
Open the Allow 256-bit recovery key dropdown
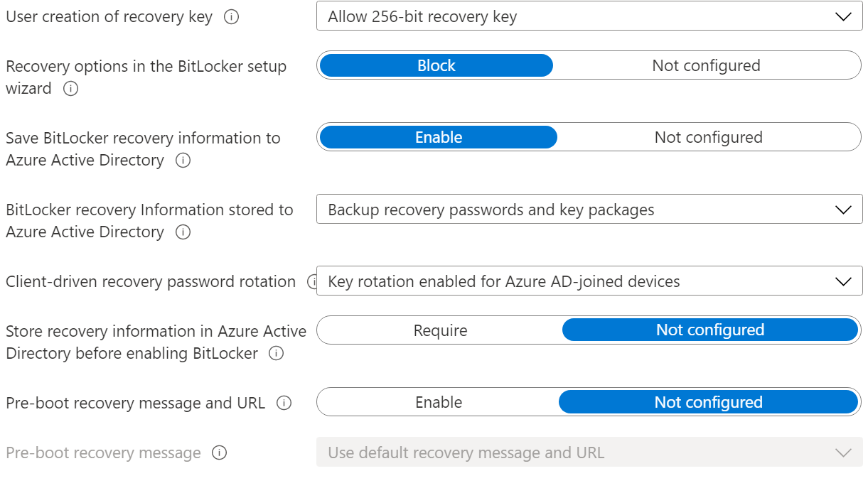(x=589, y=17)
